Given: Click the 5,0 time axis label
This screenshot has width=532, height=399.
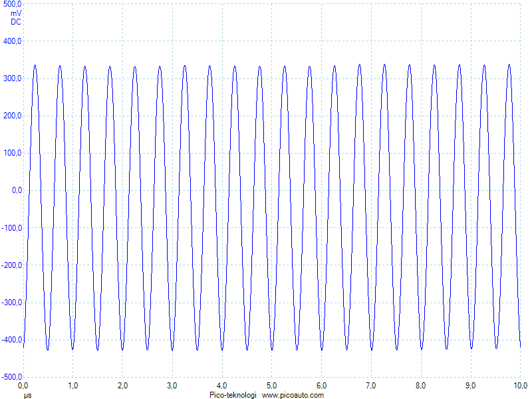Looking at the screenshot, I should tap(271, 386).
